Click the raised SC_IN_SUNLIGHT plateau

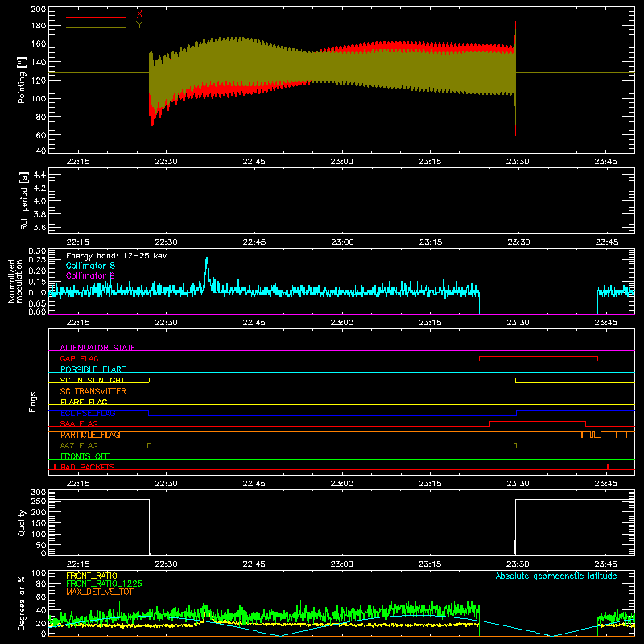pos(332,378)
